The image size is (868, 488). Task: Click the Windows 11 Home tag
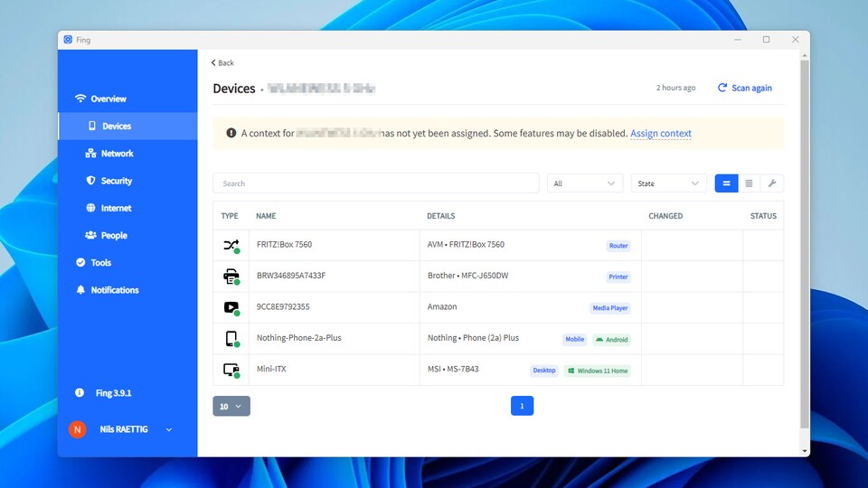[598, 371]
